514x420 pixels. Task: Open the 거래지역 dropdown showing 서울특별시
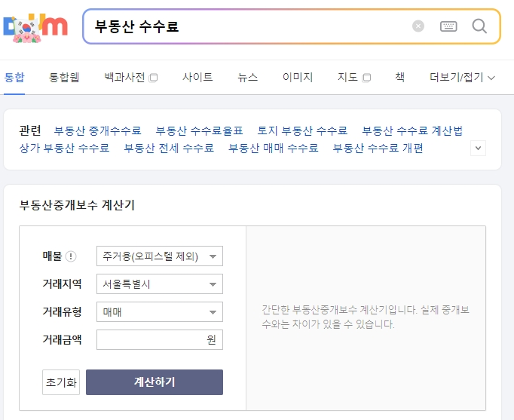160,284
